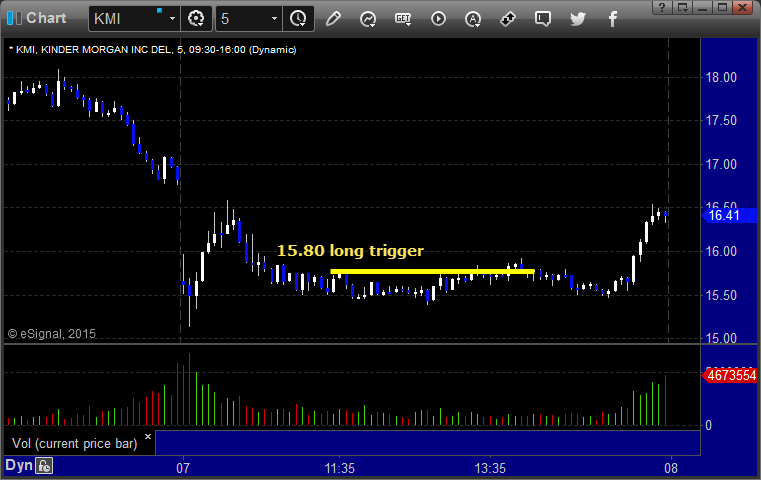Click the 13:35 time axis label

coord(490,468)
